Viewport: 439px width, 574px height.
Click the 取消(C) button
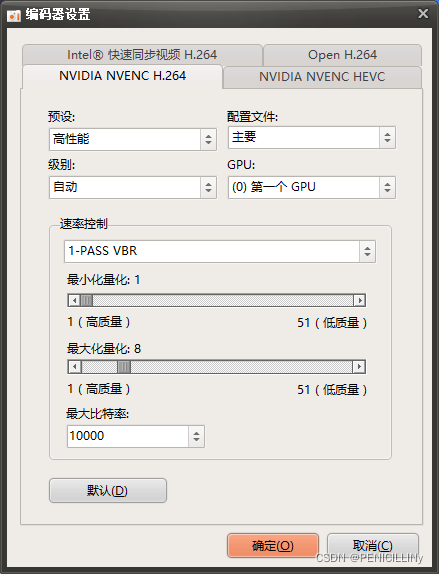(x=373, y=545)
